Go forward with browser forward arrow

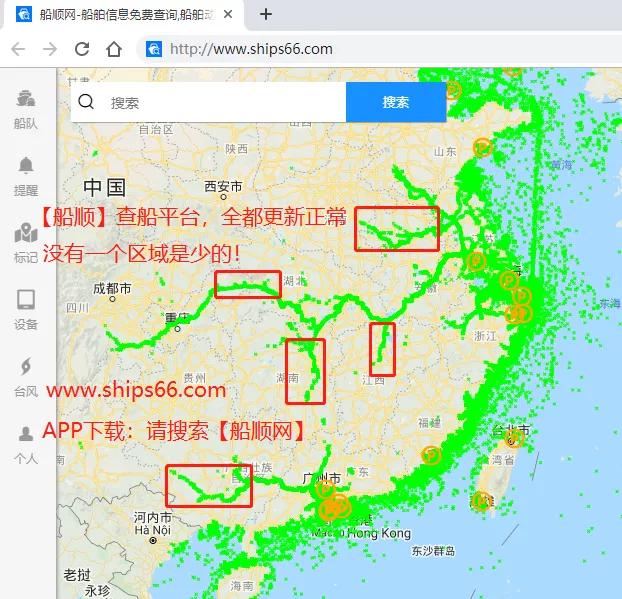pyautogui.click(x=50, y=49)
